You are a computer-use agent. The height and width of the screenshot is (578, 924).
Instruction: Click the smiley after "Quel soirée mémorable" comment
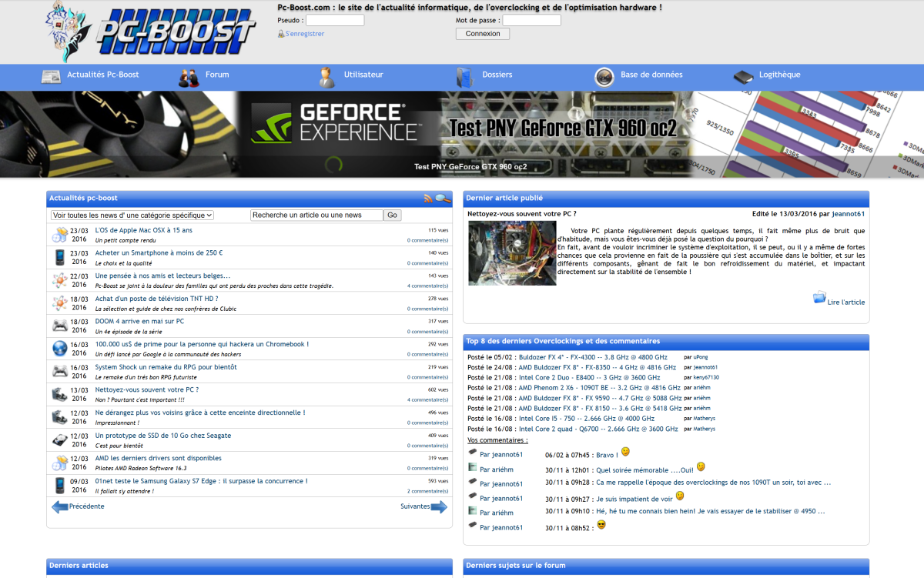(x=701, y=466)
